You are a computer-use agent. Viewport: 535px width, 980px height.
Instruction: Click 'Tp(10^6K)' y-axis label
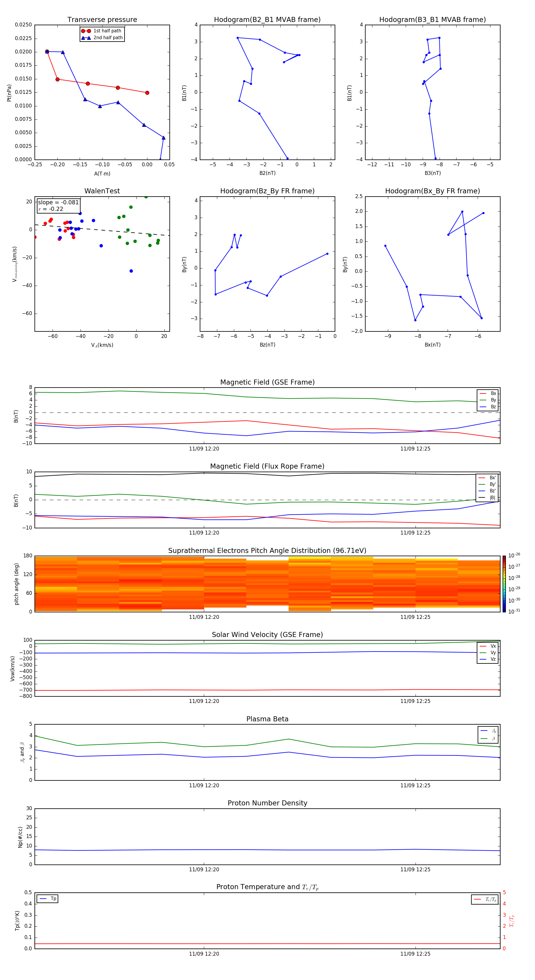(x=17, y=921)
